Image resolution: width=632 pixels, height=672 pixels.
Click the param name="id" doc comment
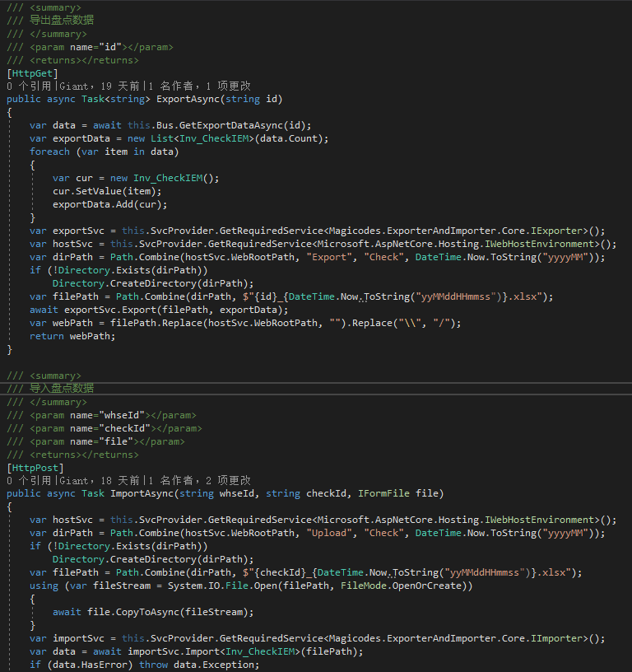(x=101, y=47)
